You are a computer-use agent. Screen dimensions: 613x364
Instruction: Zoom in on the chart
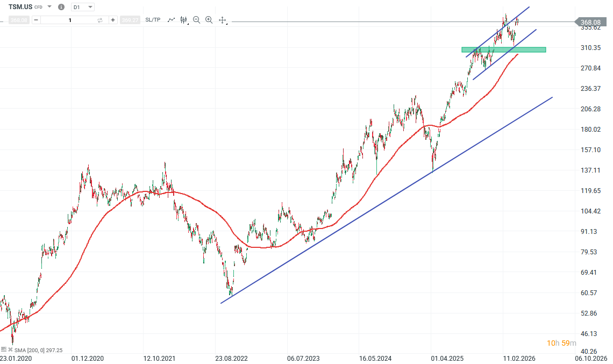[x=209, y=20]
